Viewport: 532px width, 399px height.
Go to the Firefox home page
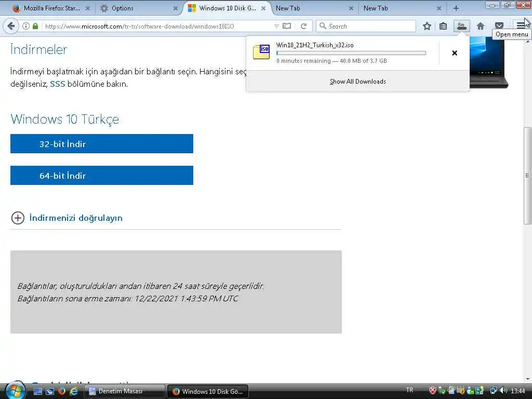(x=481, y=26)
